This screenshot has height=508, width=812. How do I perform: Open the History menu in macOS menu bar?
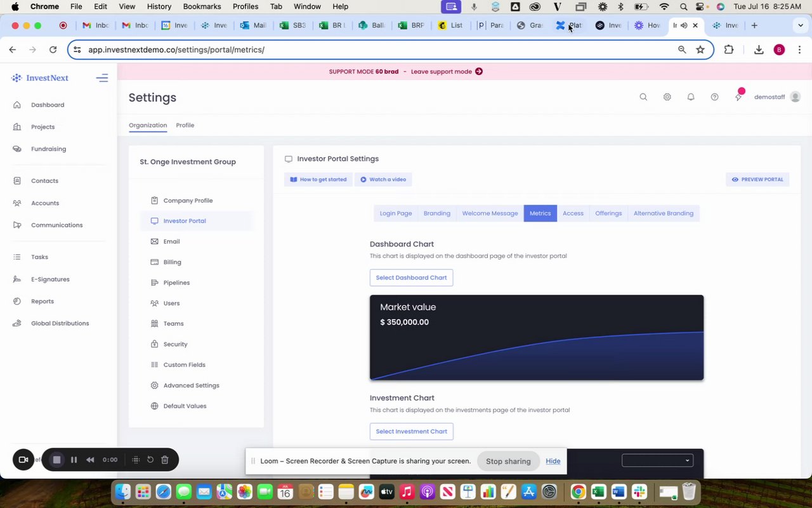(159, 6)
